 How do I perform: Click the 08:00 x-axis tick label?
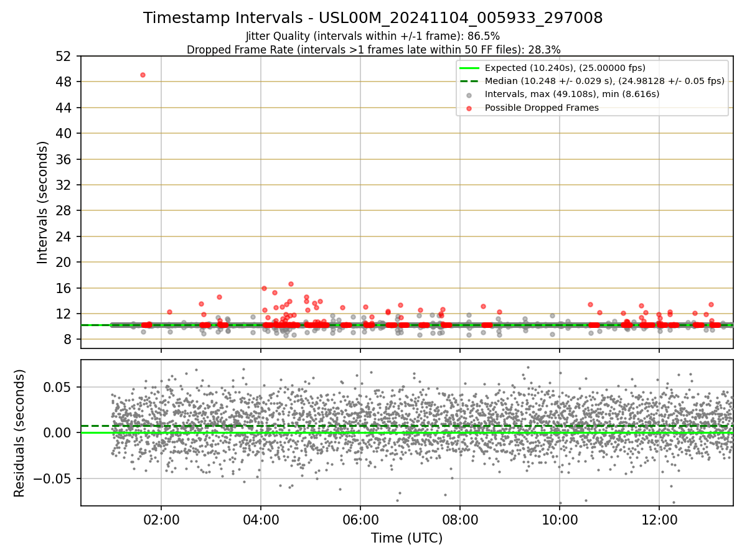pyautogui.click(x=460, y=520)
